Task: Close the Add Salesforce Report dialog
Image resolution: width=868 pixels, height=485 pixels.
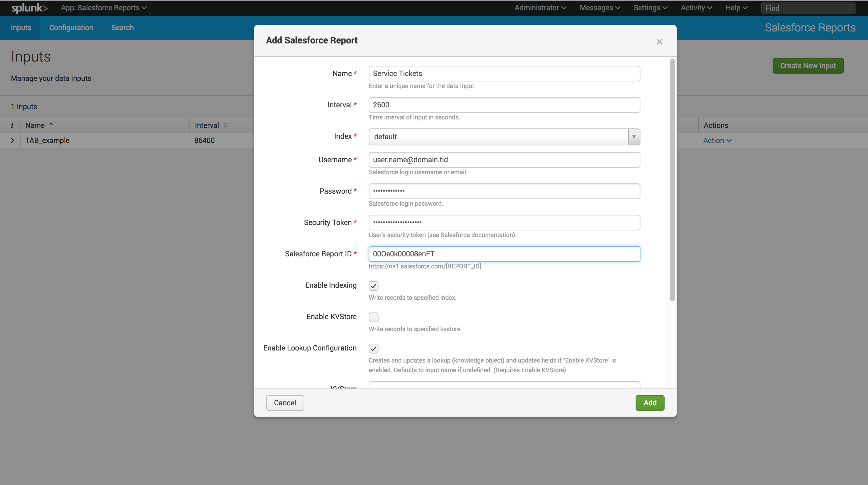Action: (x=659, y=42)
